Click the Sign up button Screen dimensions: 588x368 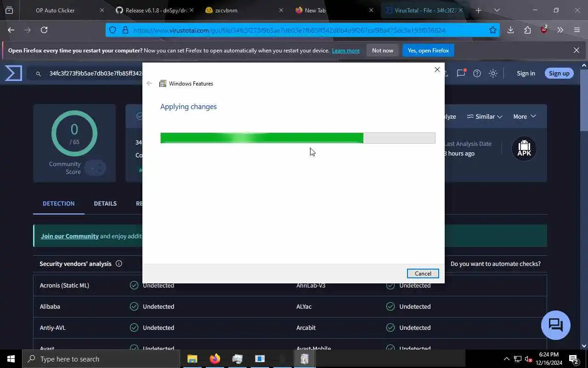pyautogui.click(x=559, y=73)
